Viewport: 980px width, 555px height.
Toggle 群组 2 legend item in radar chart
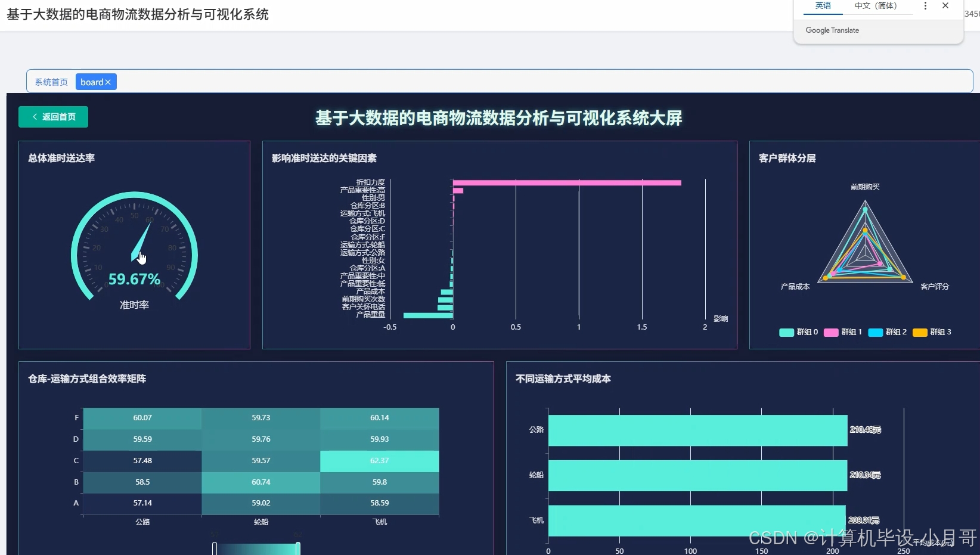(x=888, y=332)
